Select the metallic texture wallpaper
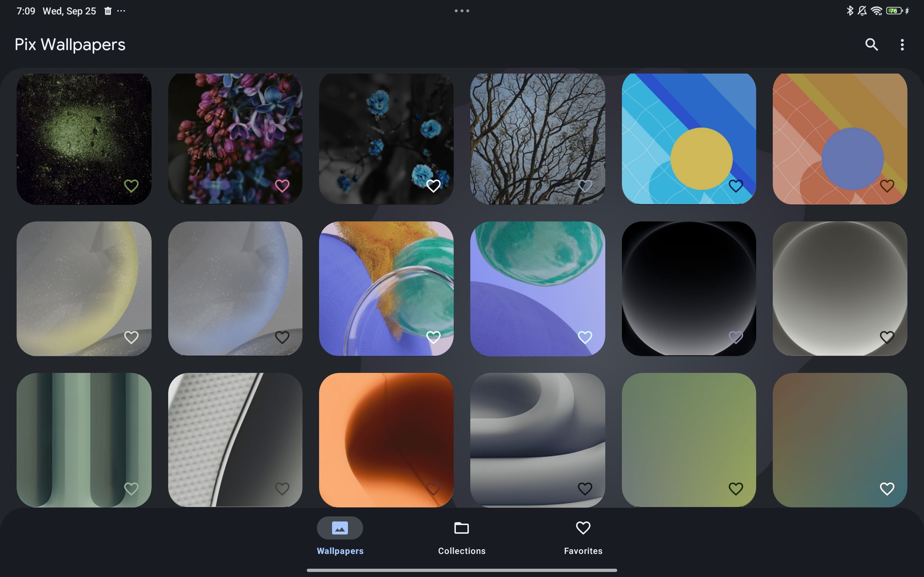 tap(235, 439)
